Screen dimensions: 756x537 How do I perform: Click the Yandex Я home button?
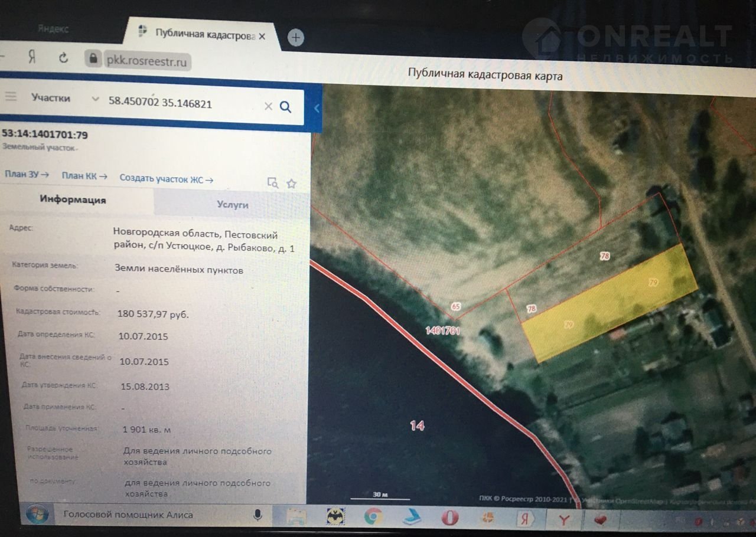(x=33, y=57)
